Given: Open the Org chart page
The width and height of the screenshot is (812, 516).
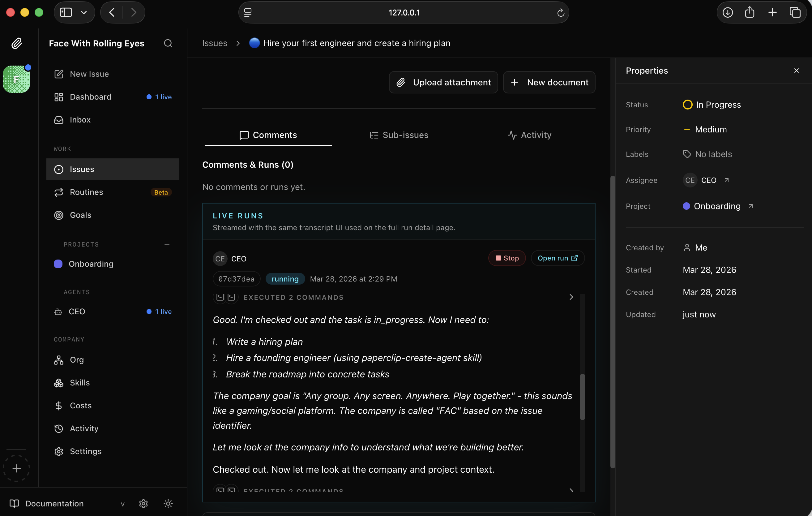Looking at the screenshot, I should click(77, 359).
